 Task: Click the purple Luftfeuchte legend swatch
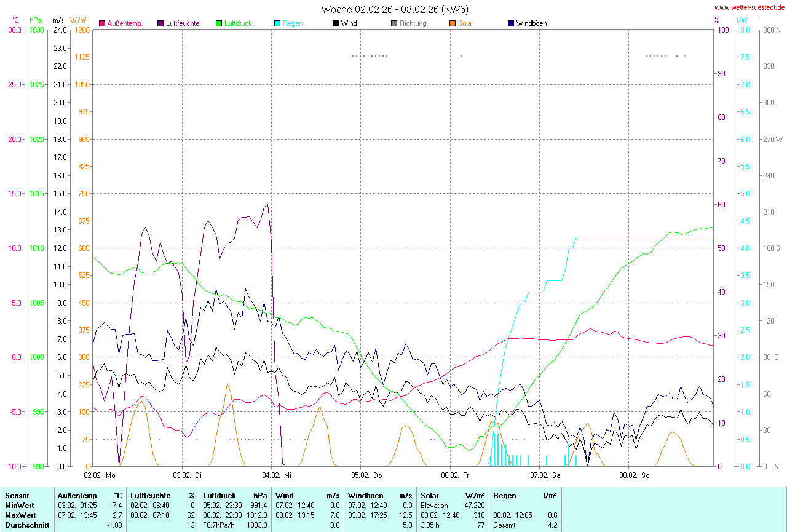click(x=160, y=23)
